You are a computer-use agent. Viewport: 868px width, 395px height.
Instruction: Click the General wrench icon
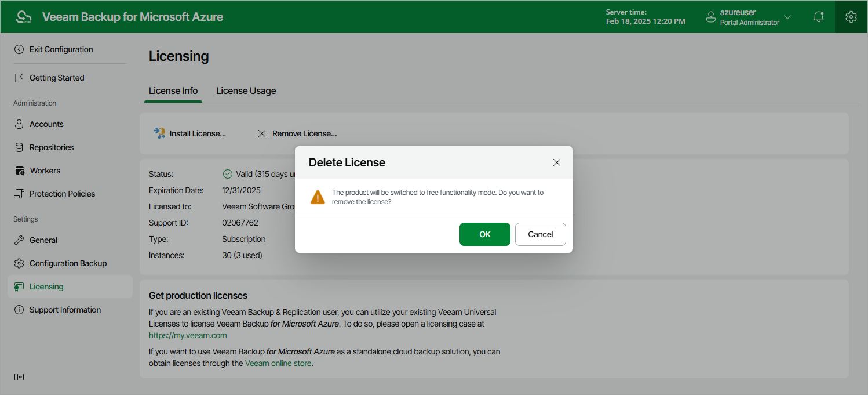click(x=19, y=240)
